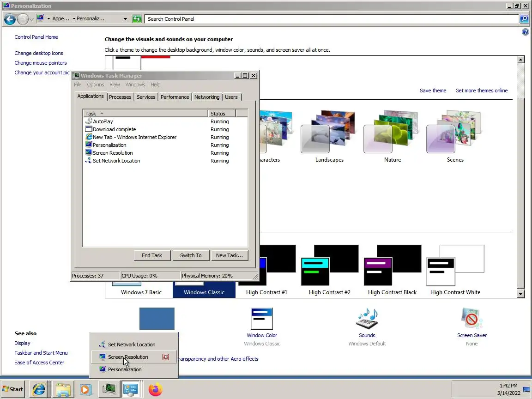Open help via the blue question mark
Image resolution: width=532 pixels, height=399 pixels.
pyautogui.click(x=525, y=32)
